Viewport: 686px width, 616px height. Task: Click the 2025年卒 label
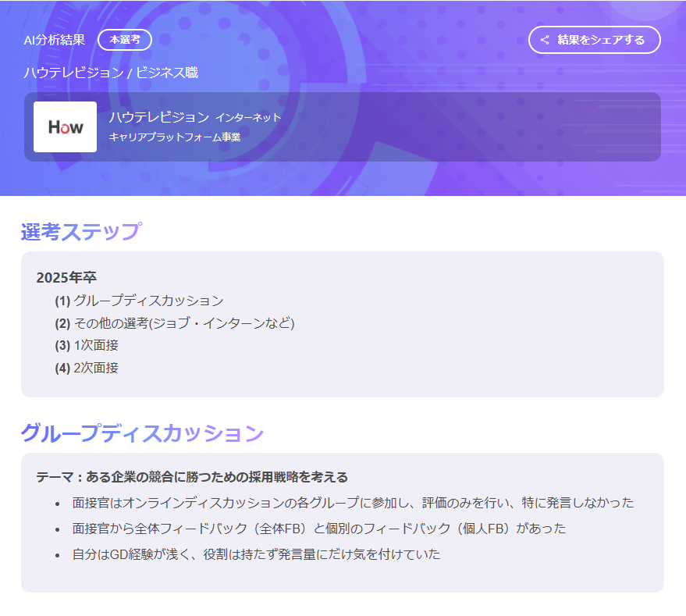(66, 277)
